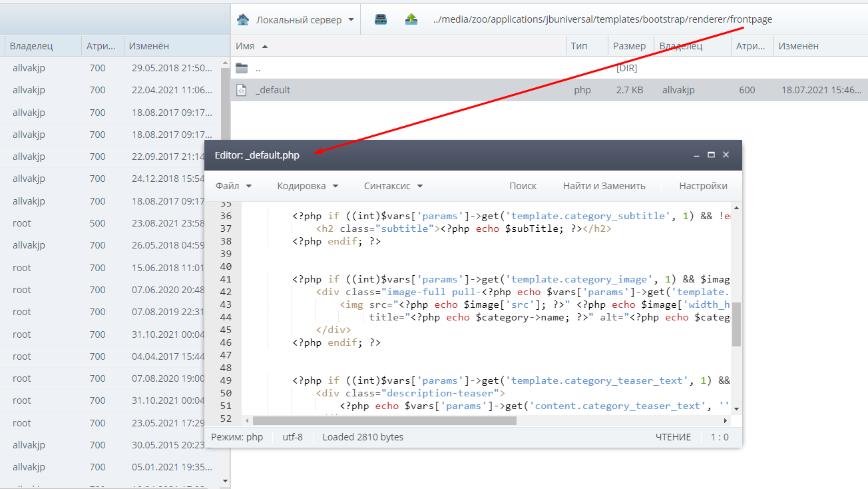This screenshot has height=489, width=868.
Task: Click attribute 600 of _default file
Action: 747,90
